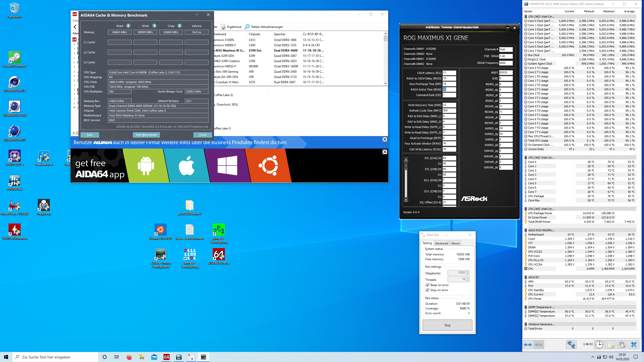Toggle the Stop on error checkbox
644x362 pixels.
pyautogui.click(x=427, y=290)
